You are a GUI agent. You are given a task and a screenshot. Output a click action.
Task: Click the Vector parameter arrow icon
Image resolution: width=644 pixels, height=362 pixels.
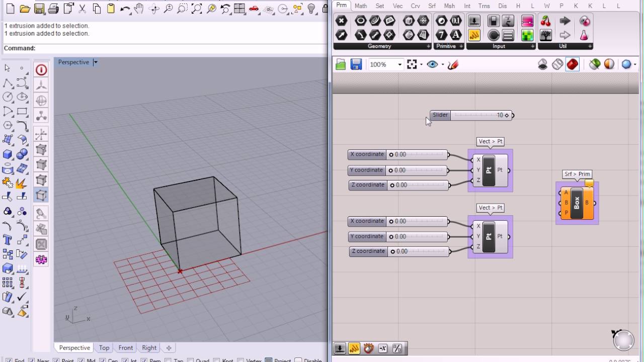click(x=342, y=35)
